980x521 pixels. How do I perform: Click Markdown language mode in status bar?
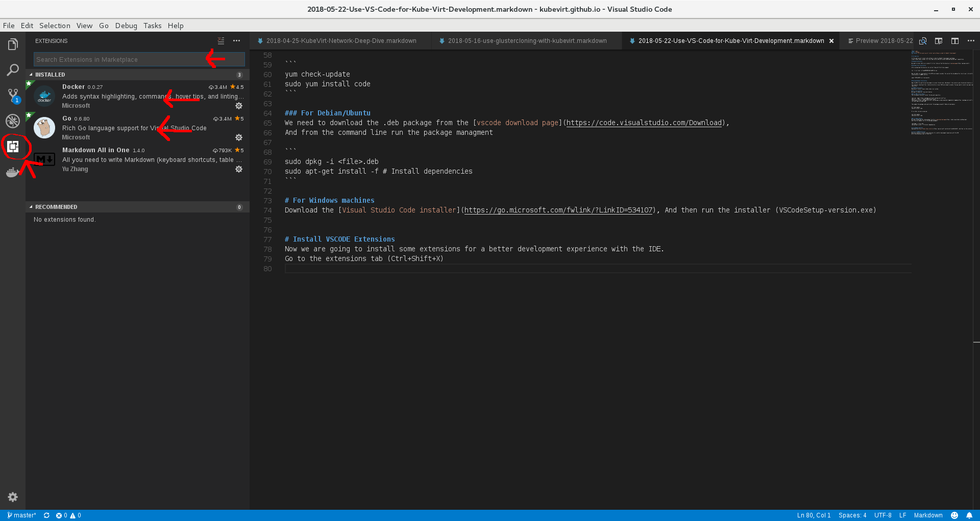pyautogui.click(x=928, y=515)
